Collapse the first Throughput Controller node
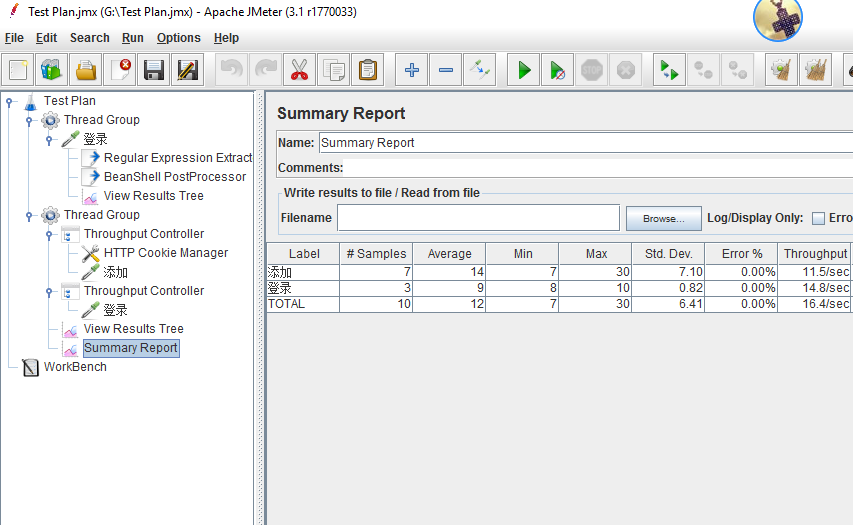This screenshot has width=853, height=525. pos(49,234)
